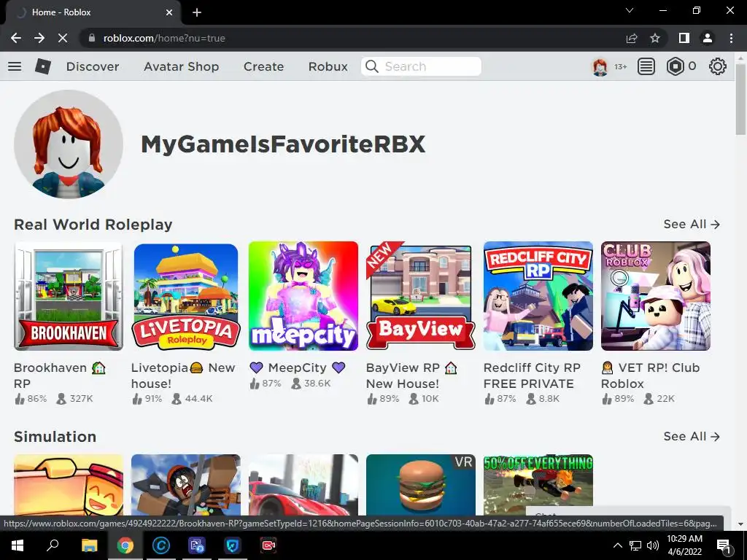Click the Real World Roleplay heading
Screen dimensions: 747x560
click(x=93, y=225)
